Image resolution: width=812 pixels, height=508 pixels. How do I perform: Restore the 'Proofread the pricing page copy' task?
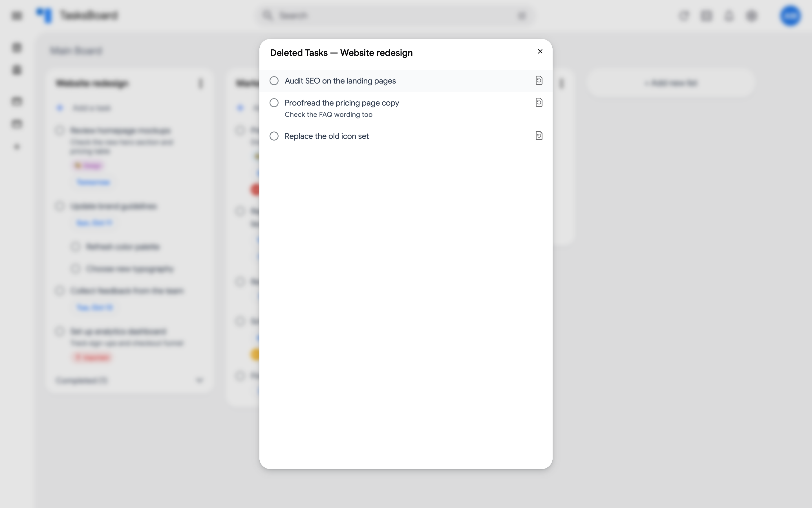pos(539,102)
